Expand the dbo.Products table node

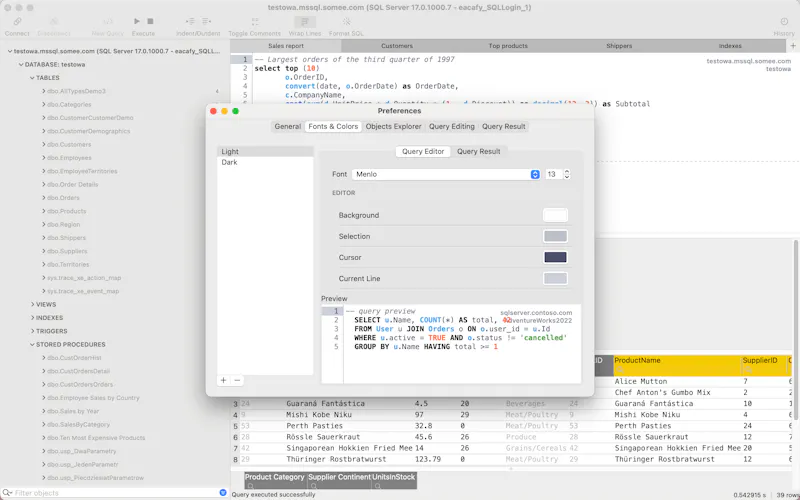coord(43,211)
